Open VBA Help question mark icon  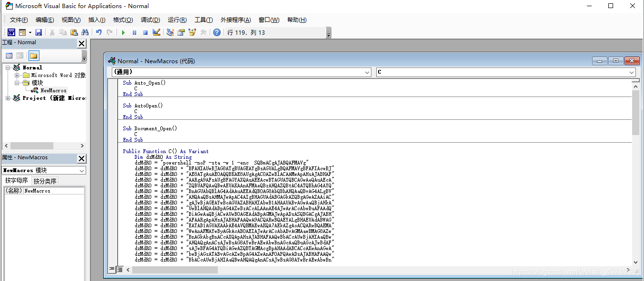(x=217, y=32)
